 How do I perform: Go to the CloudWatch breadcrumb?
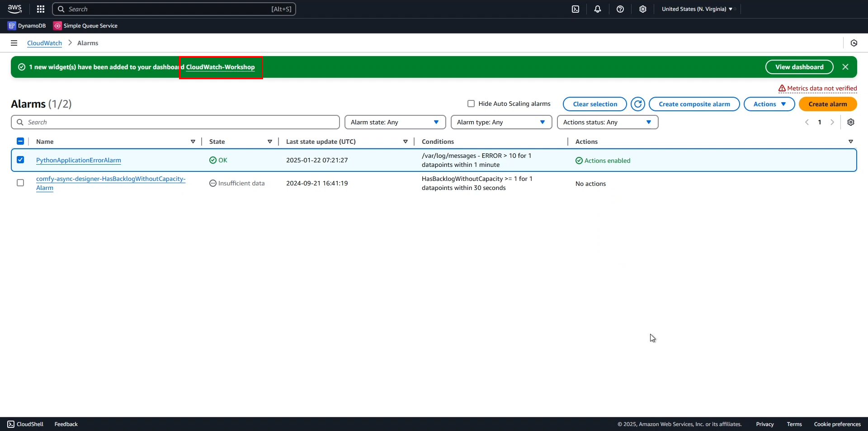click(44, 43)
